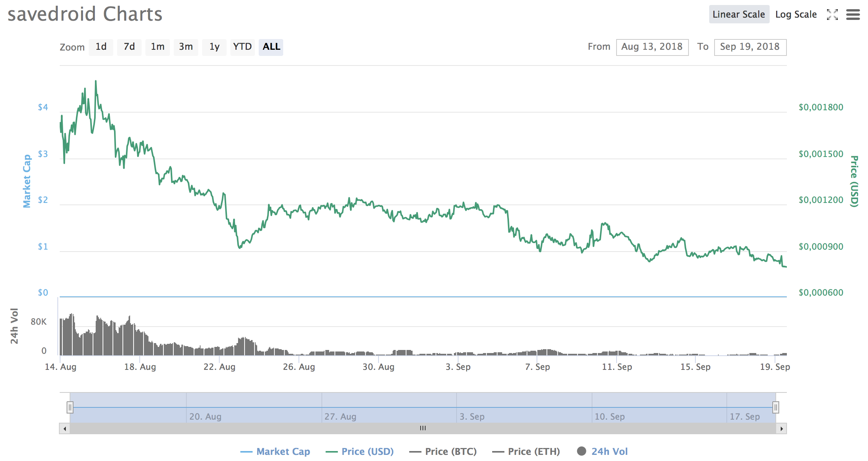Click the 24h Vol vertical axis title

14,326
